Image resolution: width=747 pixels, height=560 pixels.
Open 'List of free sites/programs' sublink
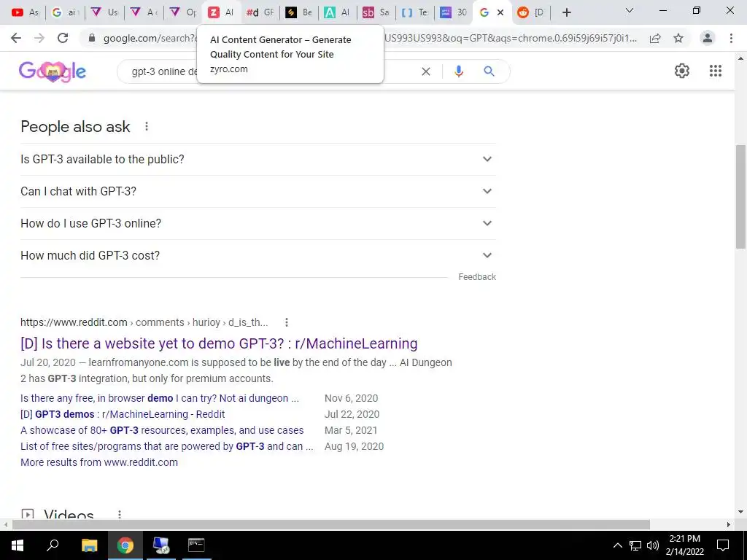[x=167, y=446]
